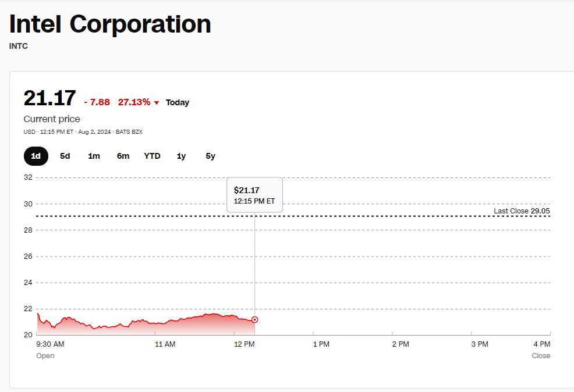Click the 3 PM axis label
This screenshot has width=574, height=392.
tap(480, 344)
